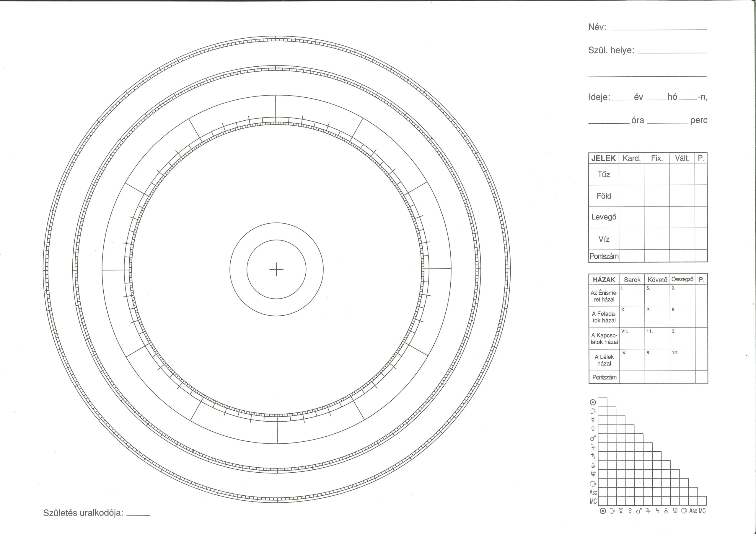
Task: Click the Mars symbol in bottom legend row
Action: (639, 511)
